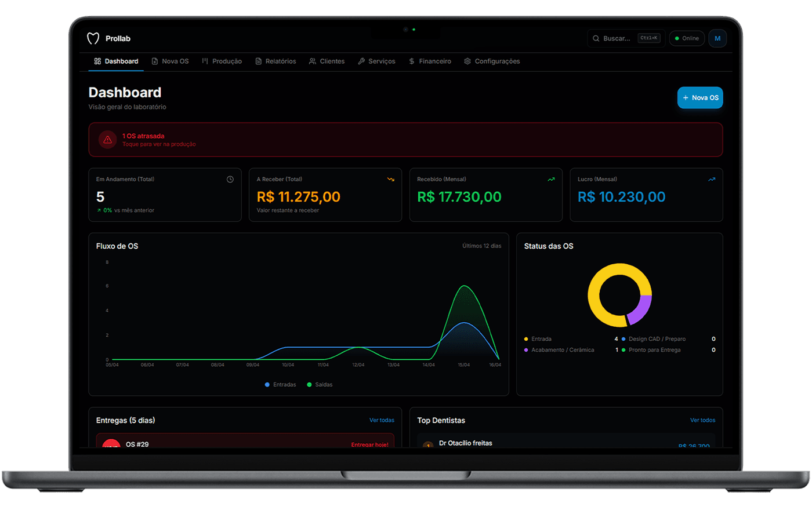Click Ver todas link in Entregas

pos(382,420)
